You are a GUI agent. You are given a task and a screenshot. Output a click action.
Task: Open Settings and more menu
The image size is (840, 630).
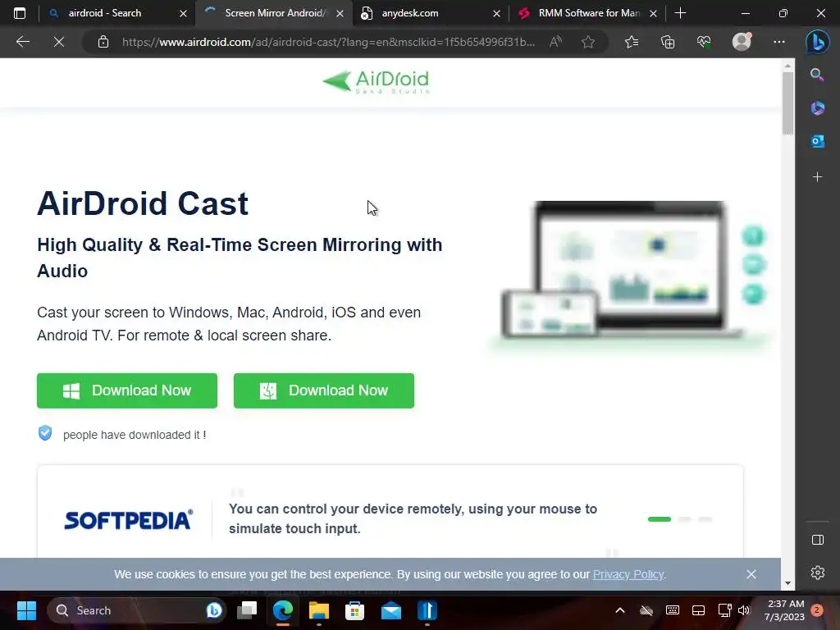coord(779,42)
